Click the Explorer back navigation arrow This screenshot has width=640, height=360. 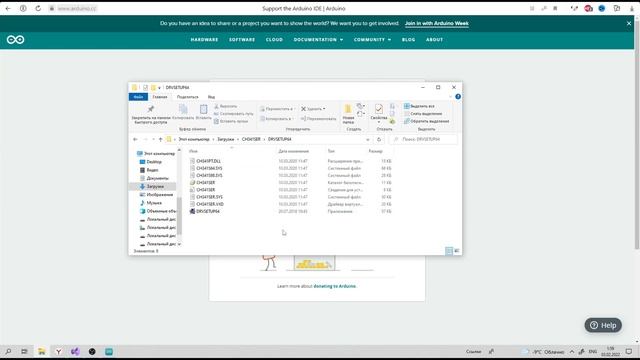point(135,139)
